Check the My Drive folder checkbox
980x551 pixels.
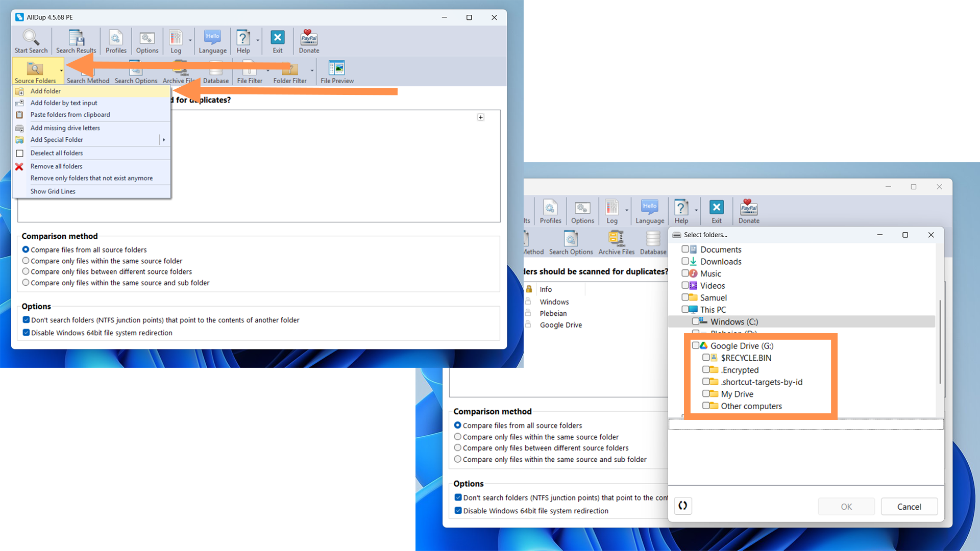click(706, 394)
